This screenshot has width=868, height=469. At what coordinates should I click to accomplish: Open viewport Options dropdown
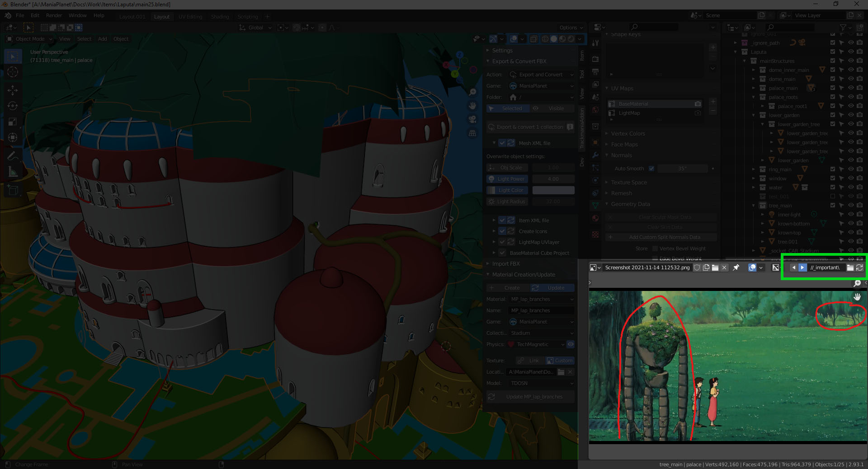[x=571, y=28]
